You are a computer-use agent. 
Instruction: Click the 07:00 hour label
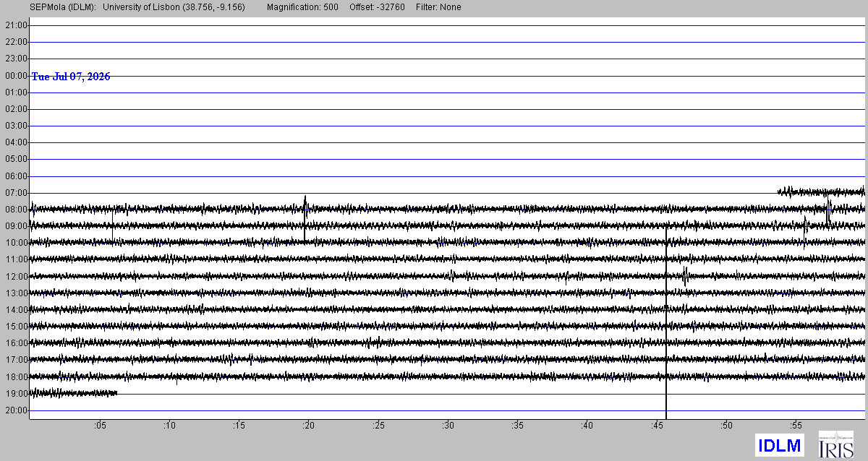point(16,193)
